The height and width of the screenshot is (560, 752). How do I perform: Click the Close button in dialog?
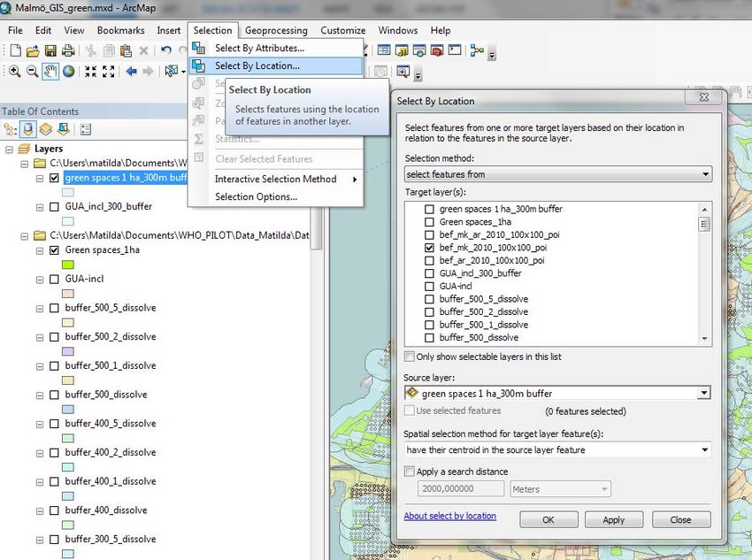pos(681,519)
